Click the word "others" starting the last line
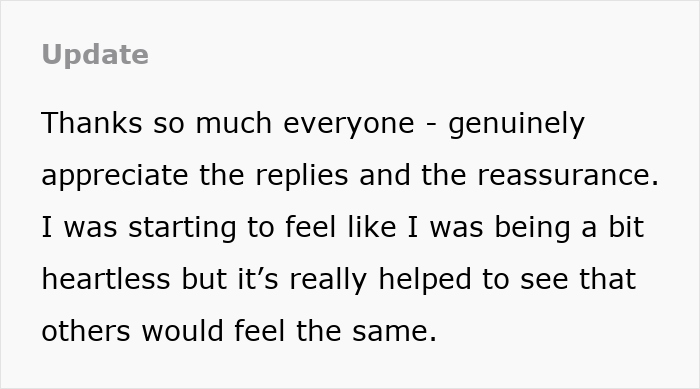The height and width of the screenshot is (389, 700). coord(86,331)
